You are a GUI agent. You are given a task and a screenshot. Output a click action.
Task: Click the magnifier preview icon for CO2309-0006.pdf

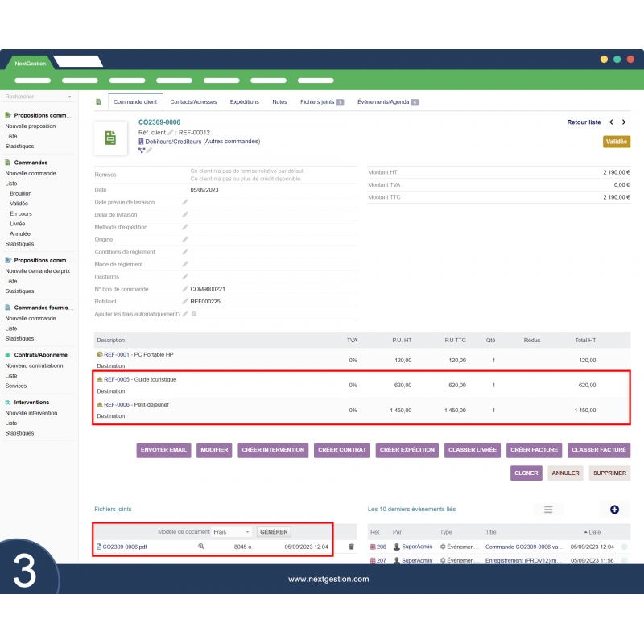click(201, 547)
